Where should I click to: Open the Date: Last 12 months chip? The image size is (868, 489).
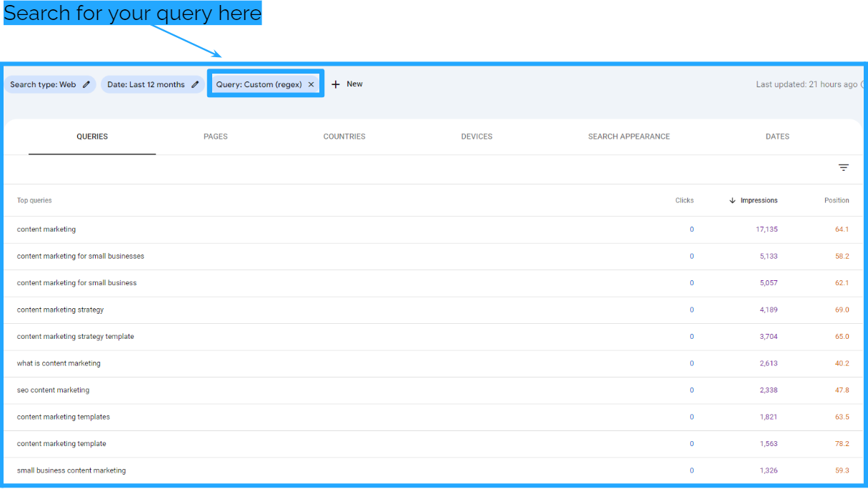[x=146, y=84]
